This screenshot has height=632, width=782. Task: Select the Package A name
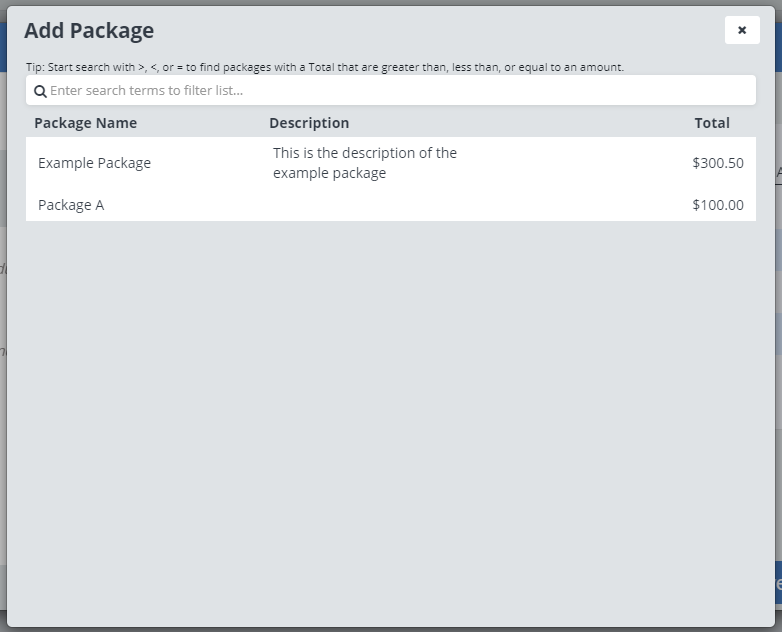[71, 205]
